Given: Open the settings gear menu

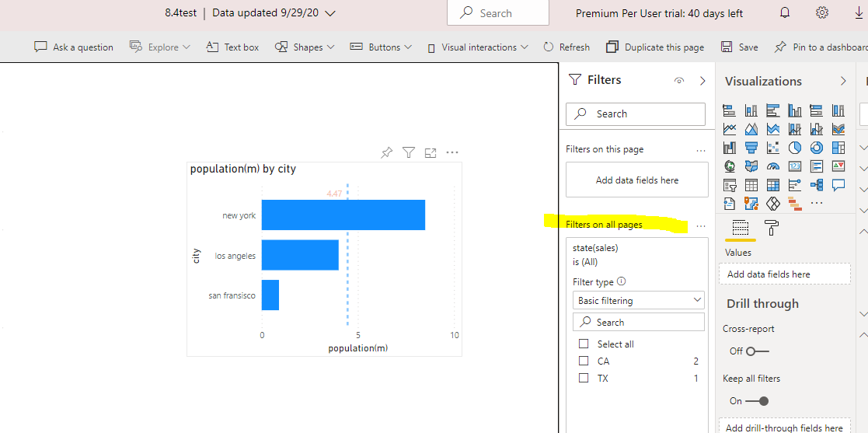Looking at the screenshot, I should pyautogui.click(x=822, y=12).
